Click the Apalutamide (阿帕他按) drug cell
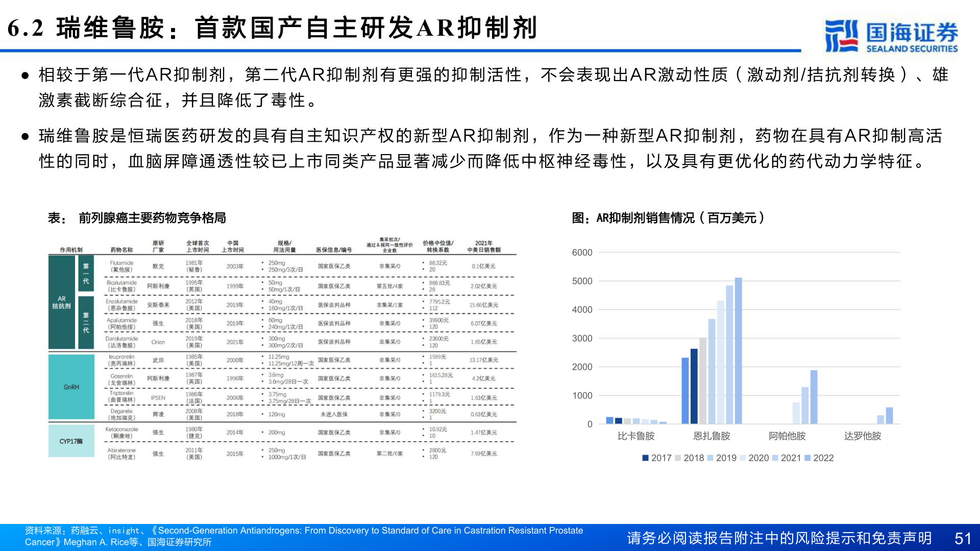The image size is (980, 551). click(121, 323)
